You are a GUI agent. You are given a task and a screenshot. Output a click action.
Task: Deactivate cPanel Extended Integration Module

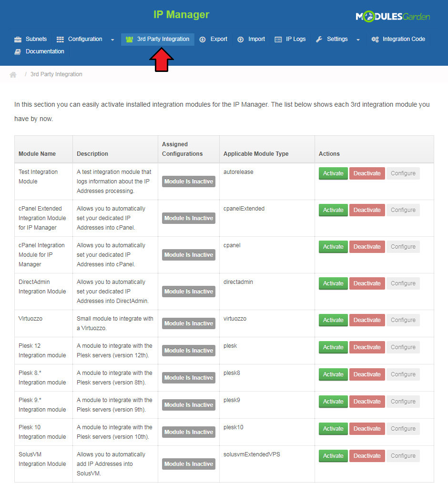367,210
